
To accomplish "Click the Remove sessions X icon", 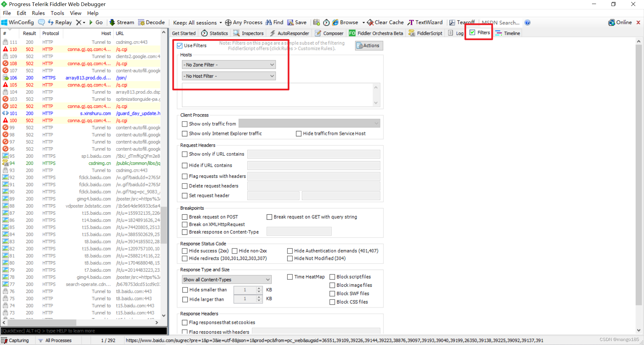I will pyautogui.click(x=78, y=22).
